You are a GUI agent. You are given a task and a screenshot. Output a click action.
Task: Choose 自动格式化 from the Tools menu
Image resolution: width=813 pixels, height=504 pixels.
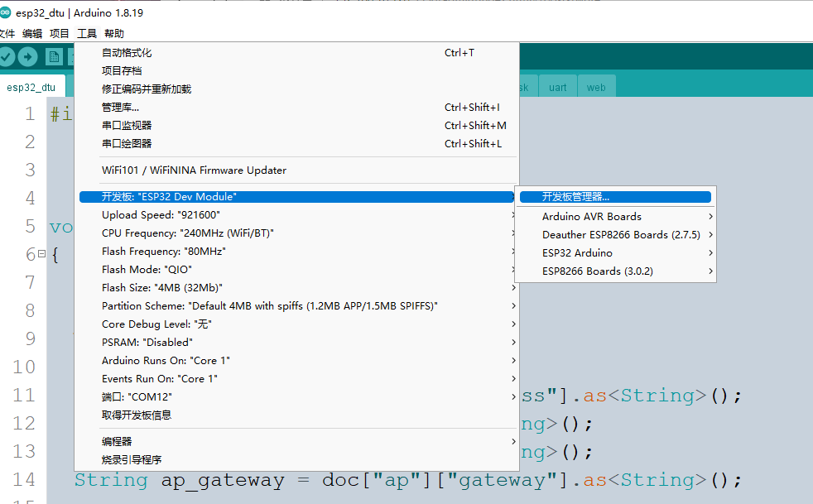(297, 53)
